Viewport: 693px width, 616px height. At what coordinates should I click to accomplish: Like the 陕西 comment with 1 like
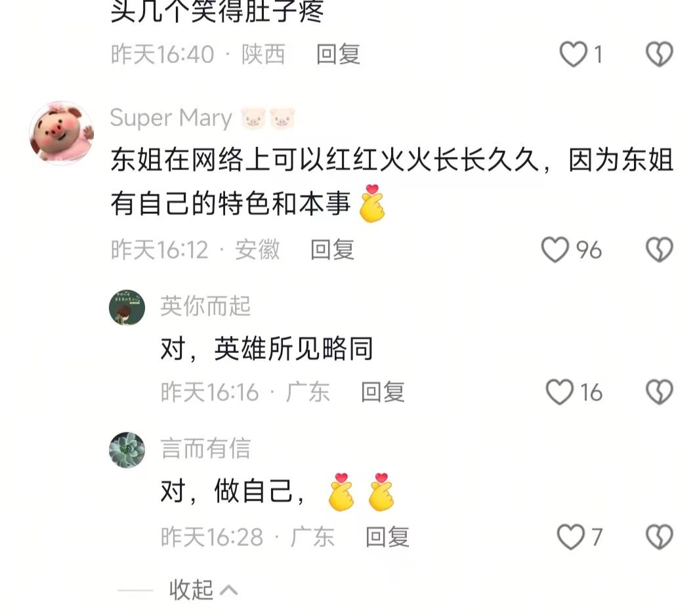[x=573, y=54]
